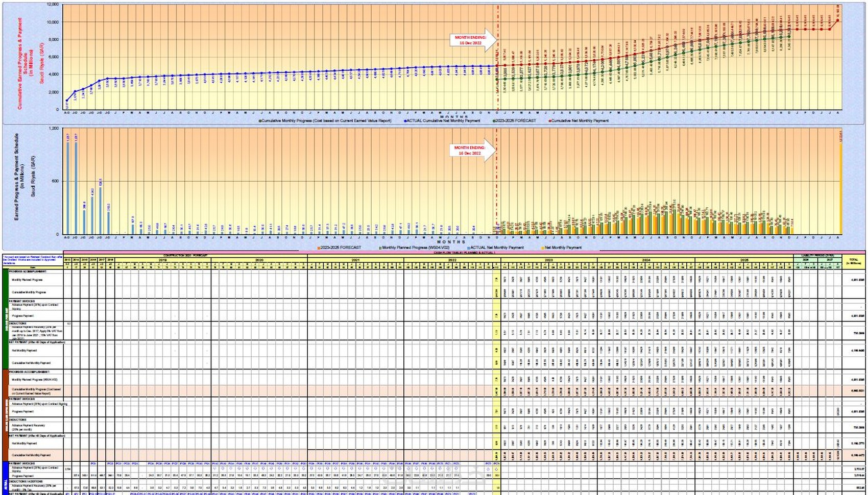This screenshot has width=868, height=495.
Task: Select Net Monthly Payment row label in brown section
Action: point(24,443)
